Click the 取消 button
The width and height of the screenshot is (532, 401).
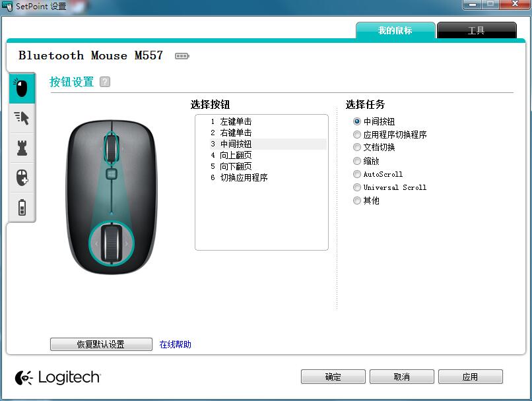click(x=402, y=377)
